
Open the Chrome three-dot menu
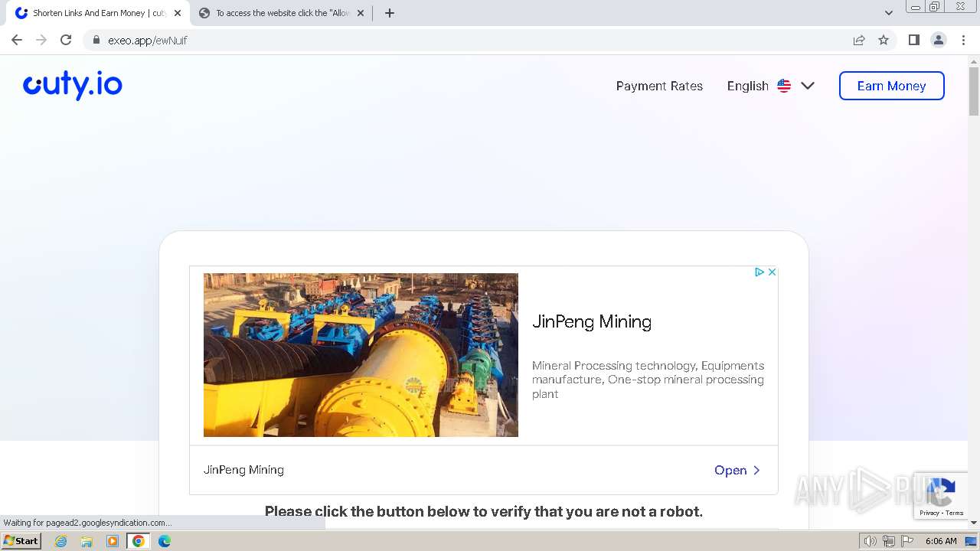[x=963, y=40]
